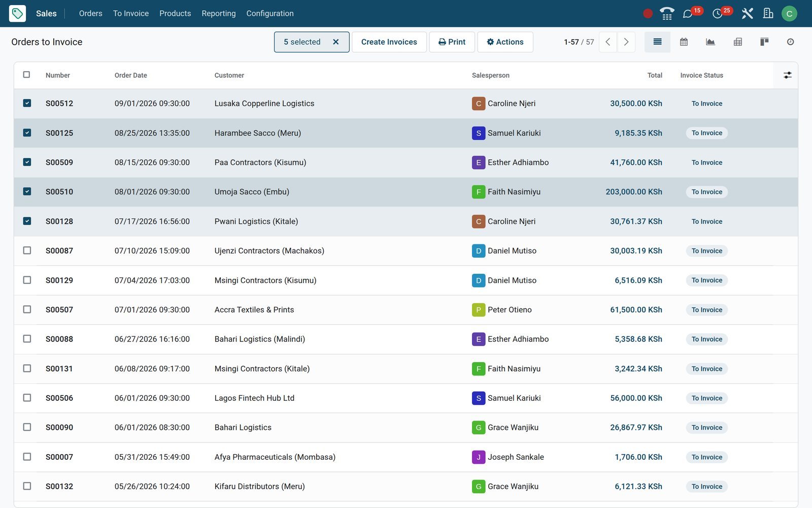Open the Orders menu
The image size is (812, 508).
pyautogui.click(x=91, y=14)
